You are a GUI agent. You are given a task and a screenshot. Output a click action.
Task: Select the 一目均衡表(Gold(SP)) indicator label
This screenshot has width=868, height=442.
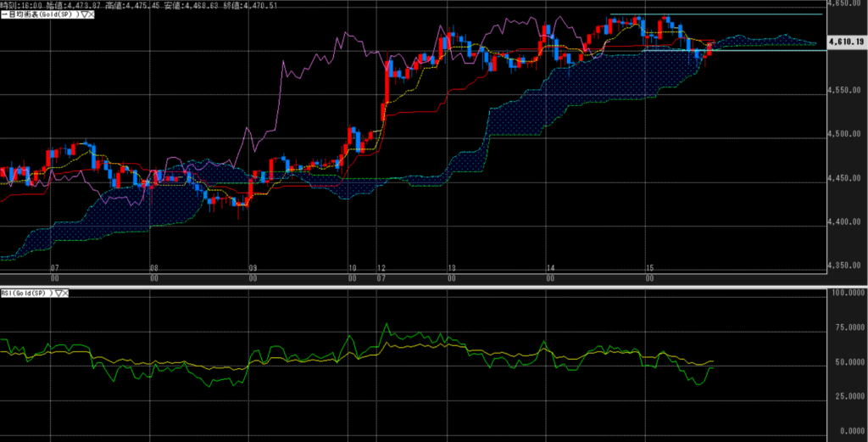tap(37, 15)
